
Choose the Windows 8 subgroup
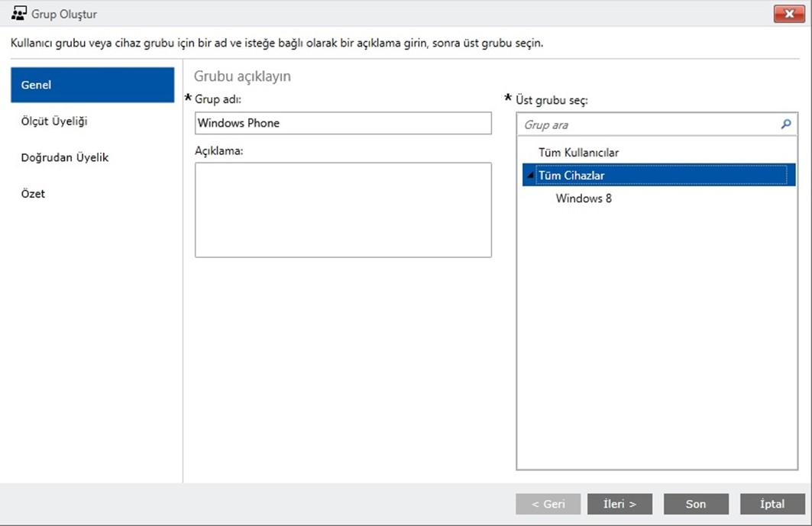584,198
